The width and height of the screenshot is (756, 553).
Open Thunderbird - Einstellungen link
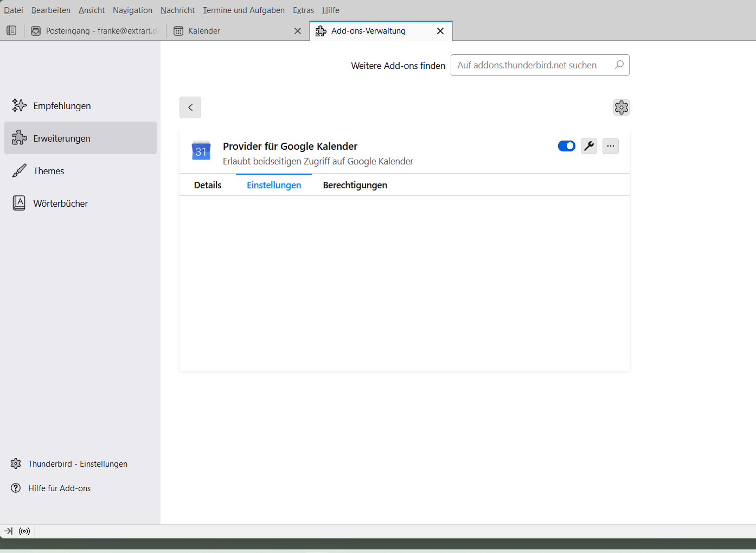coord(78,464)
